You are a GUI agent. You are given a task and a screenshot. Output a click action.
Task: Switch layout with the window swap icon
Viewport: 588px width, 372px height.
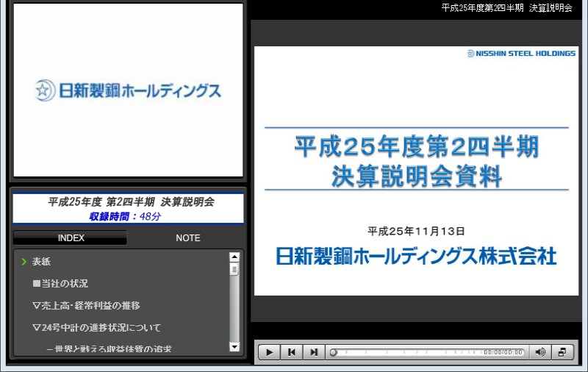(562, 352)
